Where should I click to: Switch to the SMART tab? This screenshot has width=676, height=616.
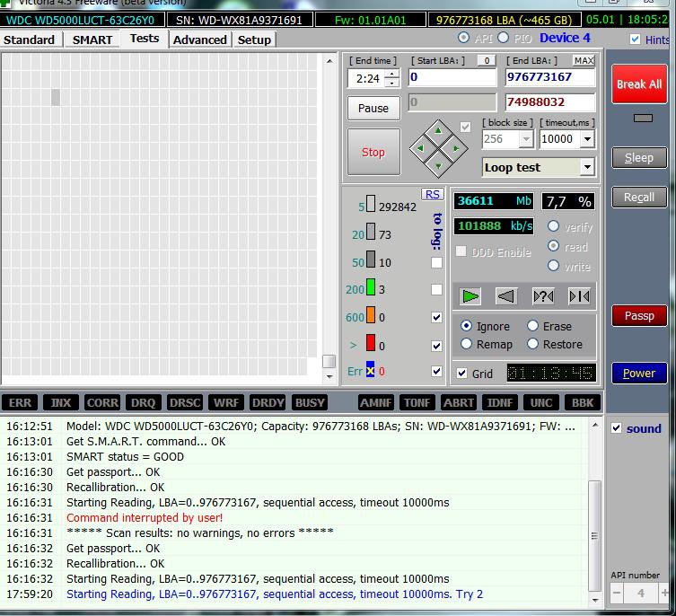click(92, 40)
